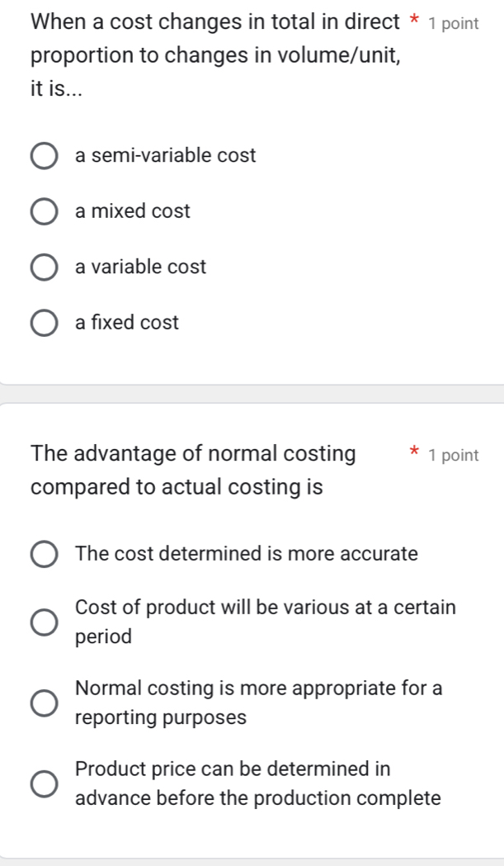Click the 'normal costing' question title

click(x=193, y=470)
